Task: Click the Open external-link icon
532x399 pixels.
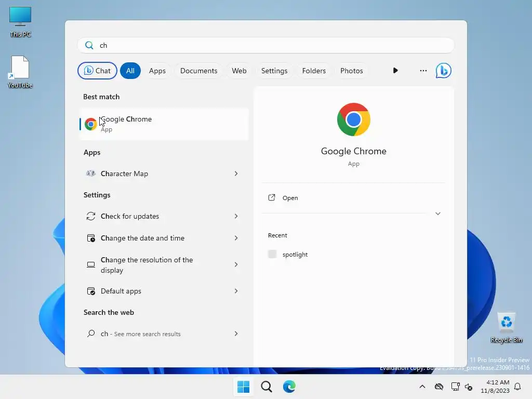Action: 272,197
